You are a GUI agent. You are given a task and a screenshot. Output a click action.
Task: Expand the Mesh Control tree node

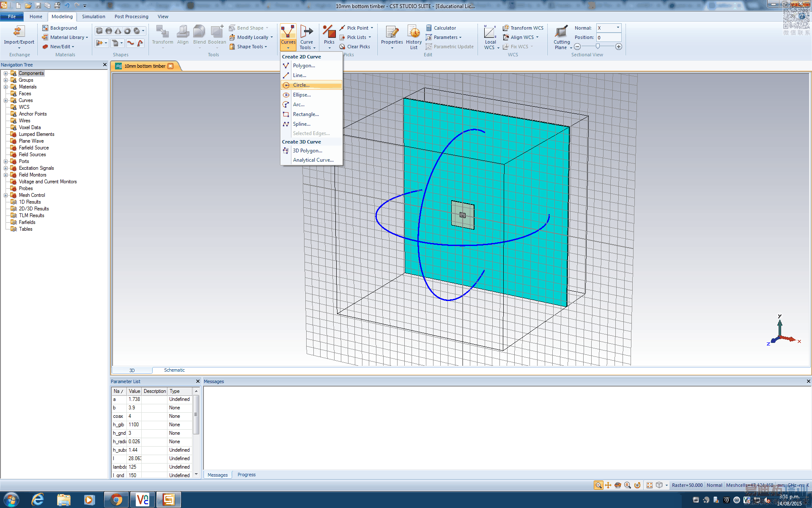6,195
